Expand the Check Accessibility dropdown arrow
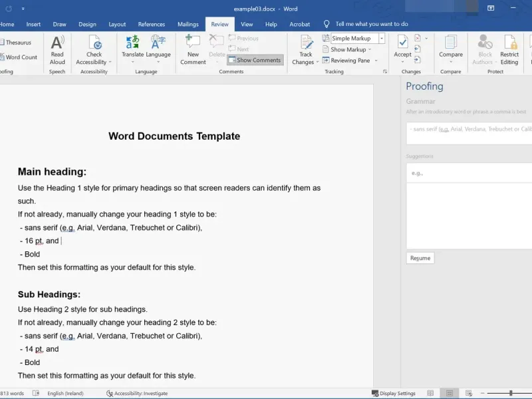Screen dimensions: 532x399 tap(110, 62)
